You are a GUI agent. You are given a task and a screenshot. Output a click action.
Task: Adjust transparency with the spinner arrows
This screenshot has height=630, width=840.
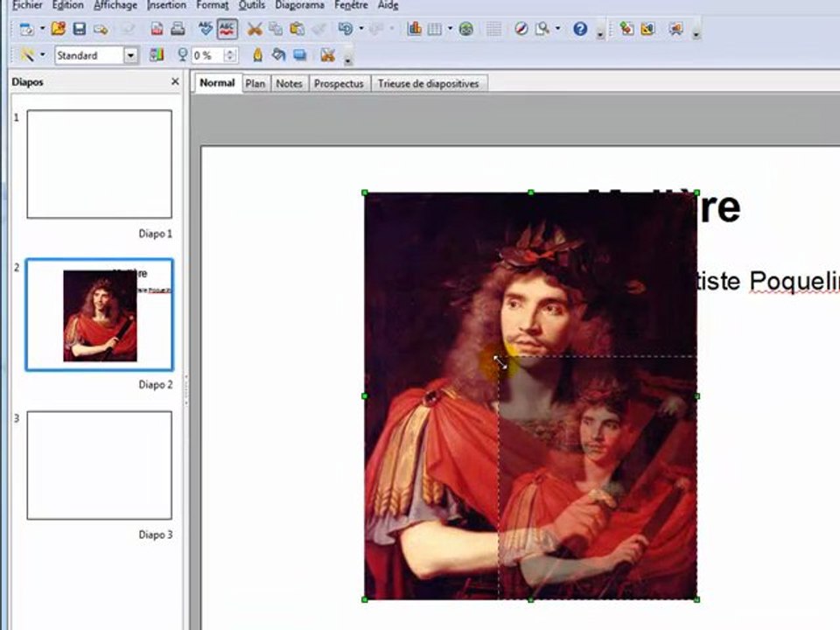click(x=231, y=55)
